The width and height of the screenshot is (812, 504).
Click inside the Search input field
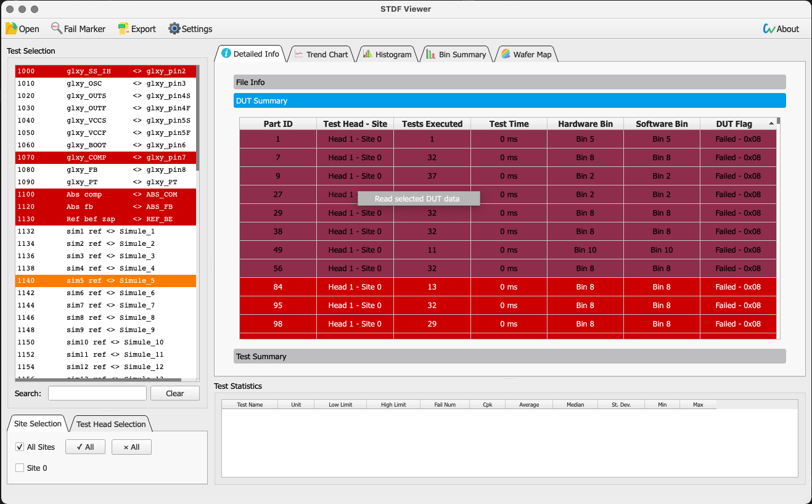tap(97, 393)
